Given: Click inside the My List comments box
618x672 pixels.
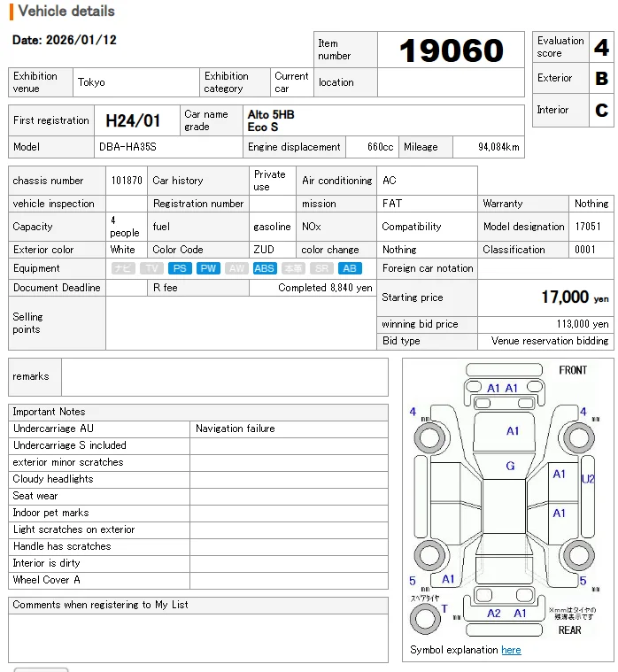Looking at the screenshot, I should (x=198, y=638).
